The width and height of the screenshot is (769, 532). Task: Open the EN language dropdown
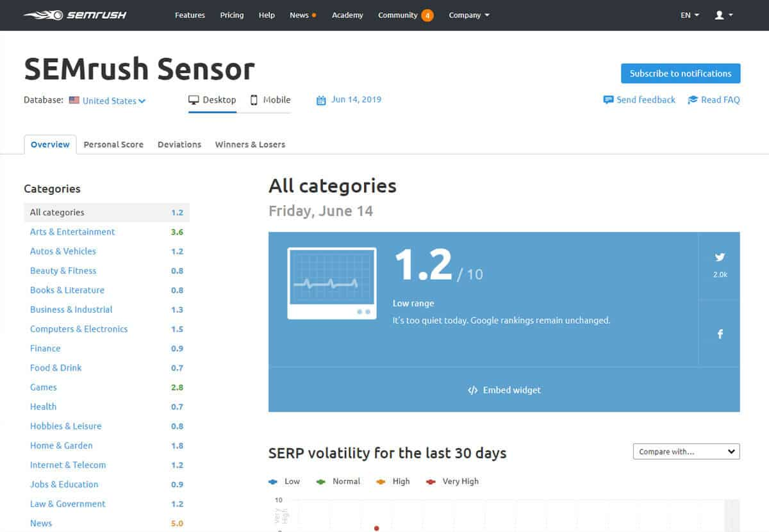coord(690,15)
